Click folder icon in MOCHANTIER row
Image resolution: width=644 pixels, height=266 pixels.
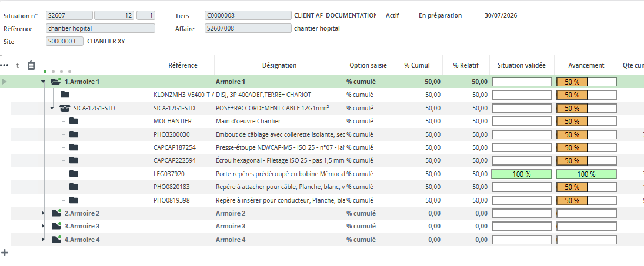click(74, 122)
